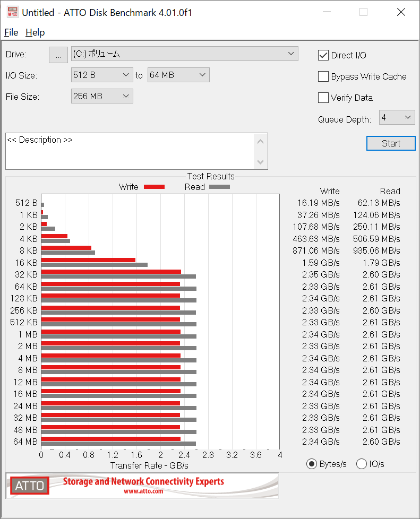Open the minimum I/O Size 512 B dropdown
420x519 pixels.
[102, 75]
